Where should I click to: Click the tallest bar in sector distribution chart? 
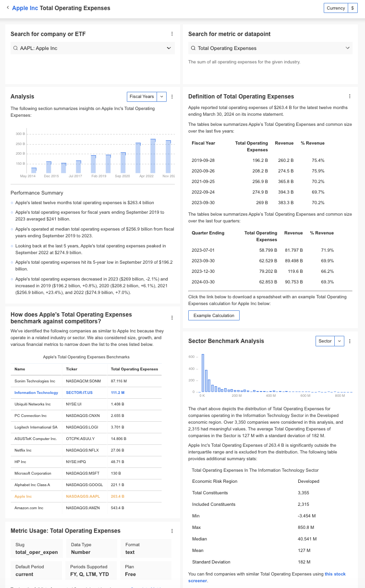[203, 373]
